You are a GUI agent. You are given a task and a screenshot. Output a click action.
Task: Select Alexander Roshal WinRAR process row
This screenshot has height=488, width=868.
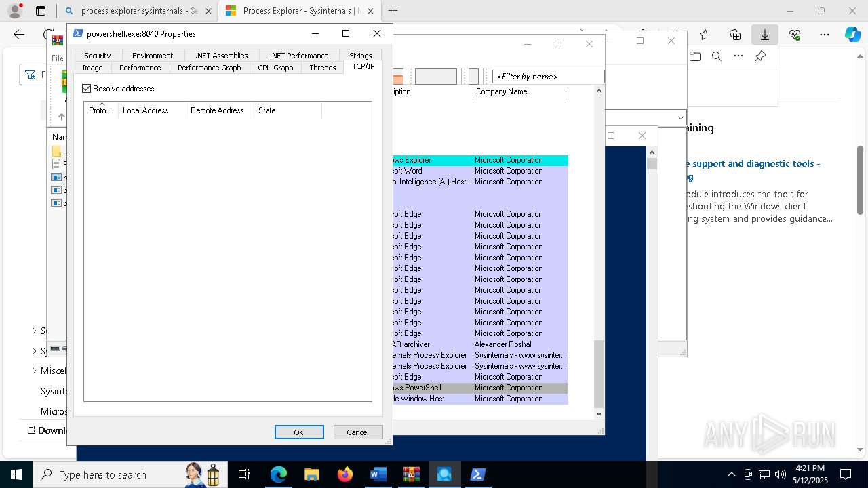click(480, 344)
